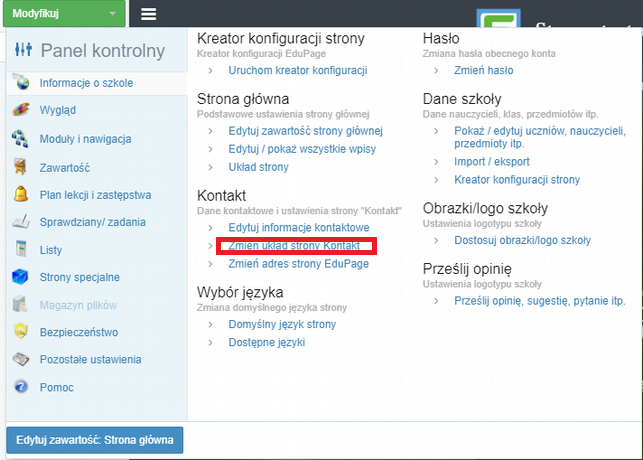Click the shield icon beside Bezpieczeństwo

tap(21, 331)
